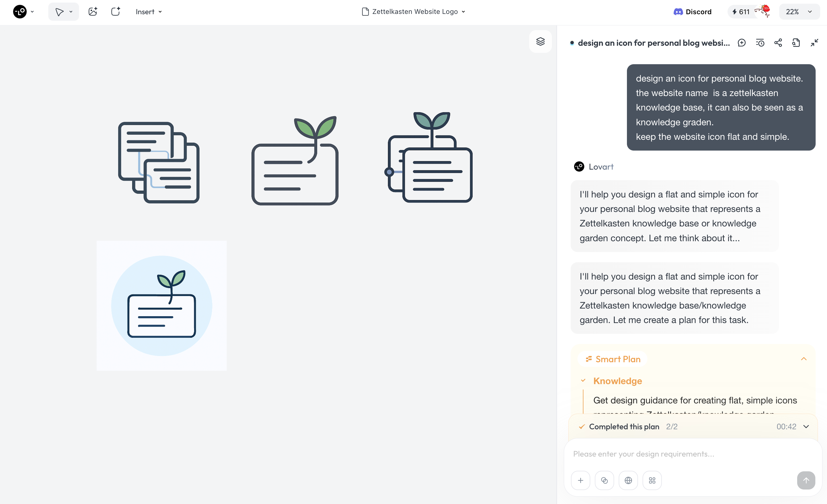Viewport: 827px width, 504px height.
Task: Click the 611 credits indicator
Action: point(741,12)
